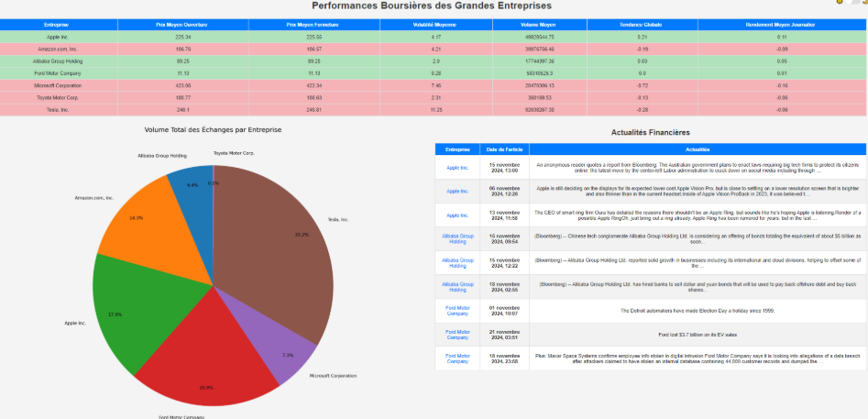Click the Prix Moyen Ouverture column header
This screenshot has height=419, width=868.
tap(183, 25)
